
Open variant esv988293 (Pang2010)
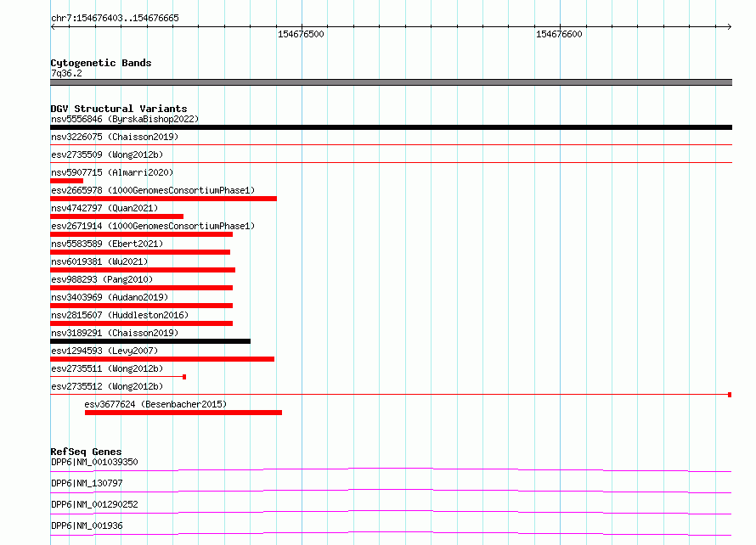[102, 279]
